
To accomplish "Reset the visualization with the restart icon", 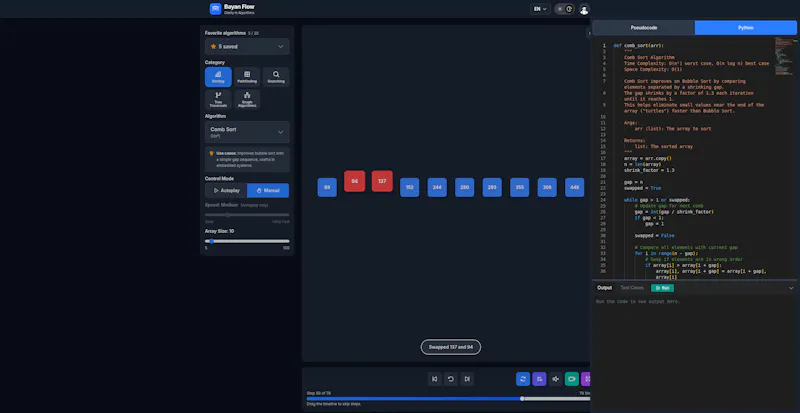I will (451, 379).
